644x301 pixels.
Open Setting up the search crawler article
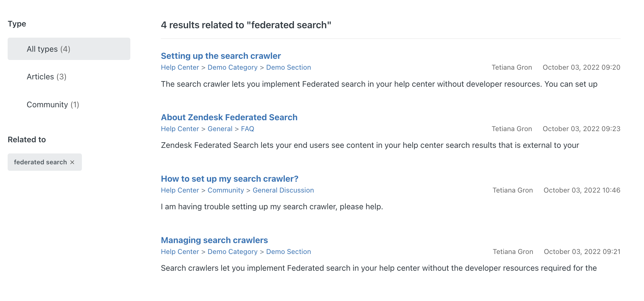pyautogui.click(x=221, y=56)
